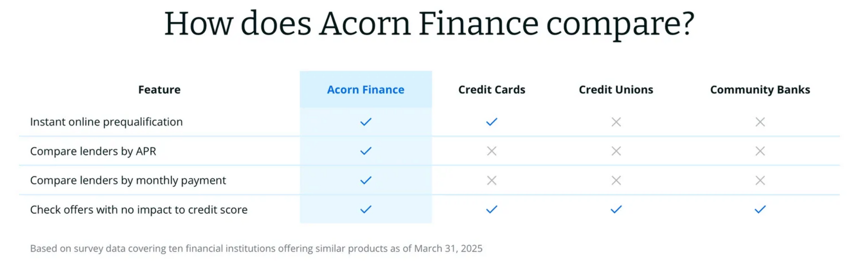
Task: Click Credit Cards X for monthly payment comparison
Action: (x=491, y=180)
